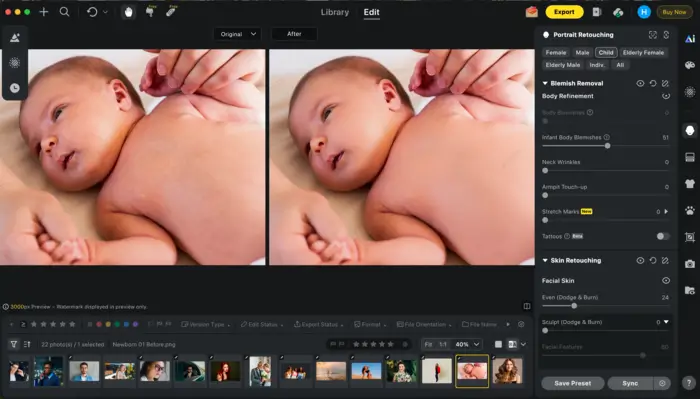The width and height of the screenshot is (700, 399).
Task: Open the Presets panel icon in left toolbar
Action: [15, 38]
